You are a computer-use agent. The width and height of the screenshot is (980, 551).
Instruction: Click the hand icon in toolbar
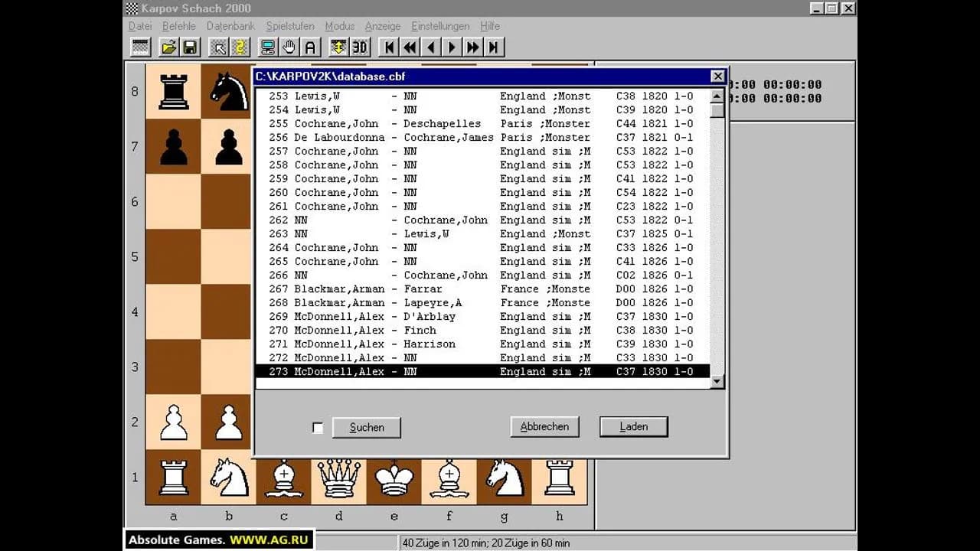(289, 47)
